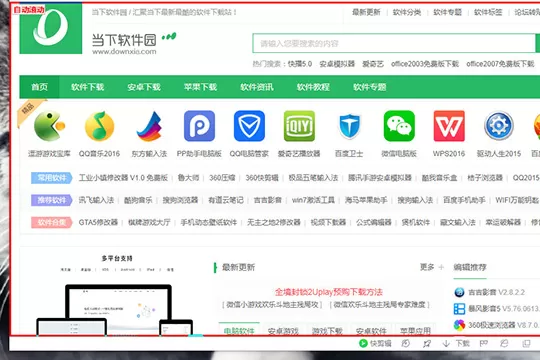Viewport: 540px width, 360px height.
Task: Go to the 首页 nav tab
Action: coord(40,87)
